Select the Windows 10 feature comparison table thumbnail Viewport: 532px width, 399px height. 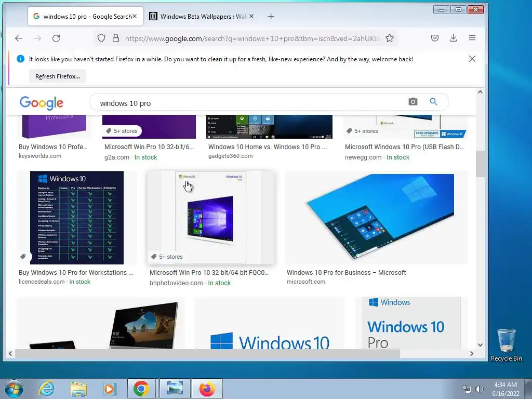point(77,218)
